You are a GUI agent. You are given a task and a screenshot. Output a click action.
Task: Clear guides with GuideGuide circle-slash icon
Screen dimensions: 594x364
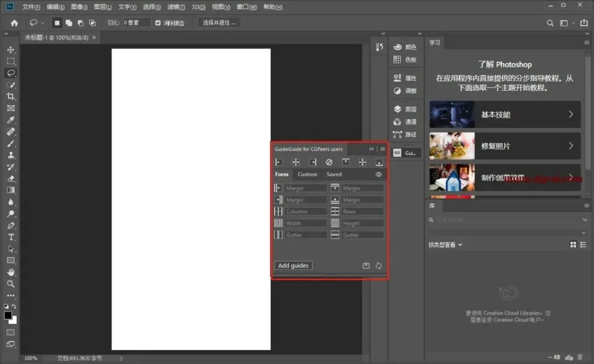[x=329, y=162]
